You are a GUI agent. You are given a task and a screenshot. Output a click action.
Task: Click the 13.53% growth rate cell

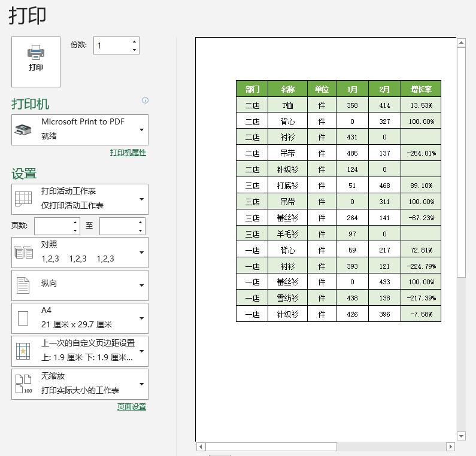[421, 105]
